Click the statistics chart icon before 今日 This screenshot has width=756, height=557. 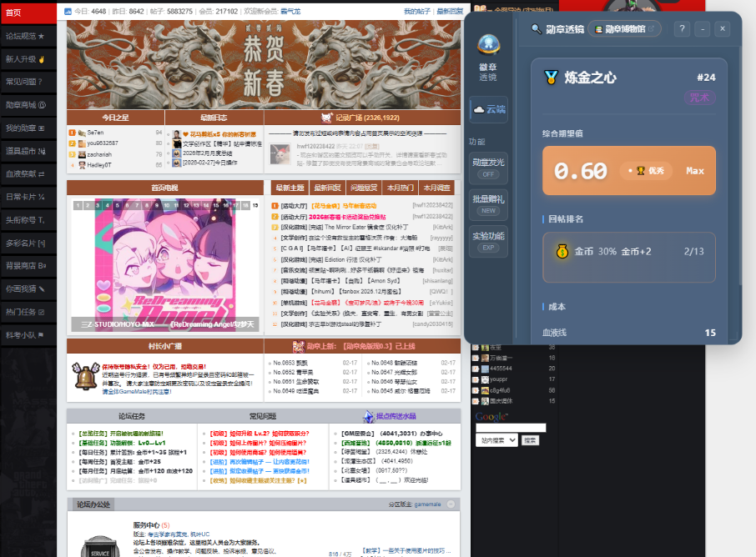click(68, 12)
